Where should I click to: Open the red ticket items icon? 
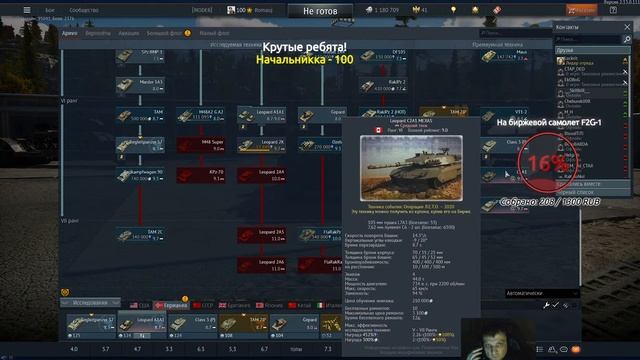coord(497,10)
